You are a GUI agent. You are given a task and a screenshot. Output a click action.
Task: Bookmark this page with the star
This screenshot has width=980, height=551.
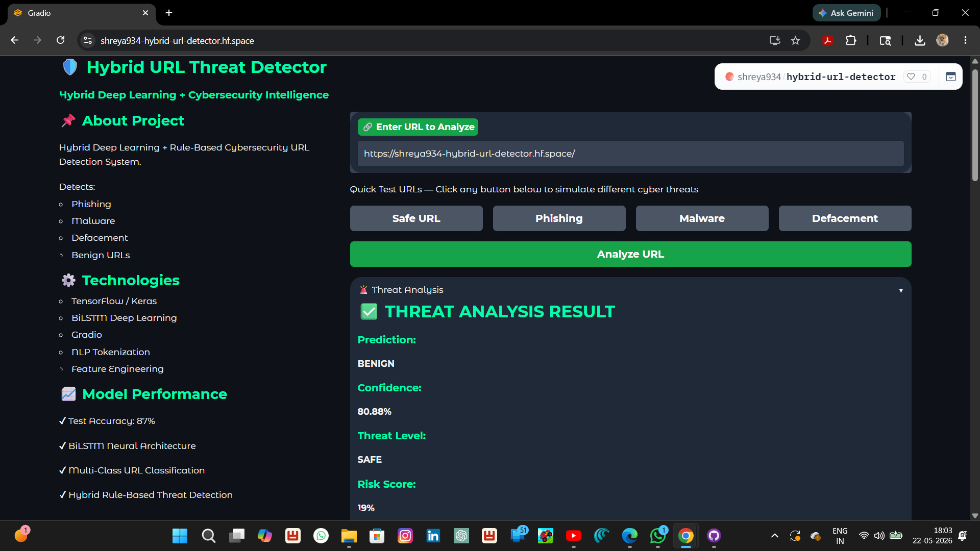pyautogui.click(x=795, y=40)
